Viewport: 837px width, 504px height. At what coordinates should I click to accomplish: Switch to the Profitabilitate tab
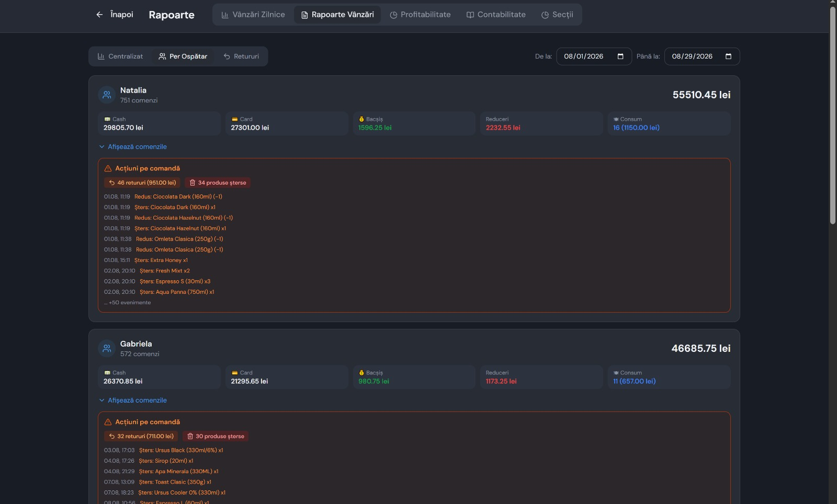coord(420,15)
